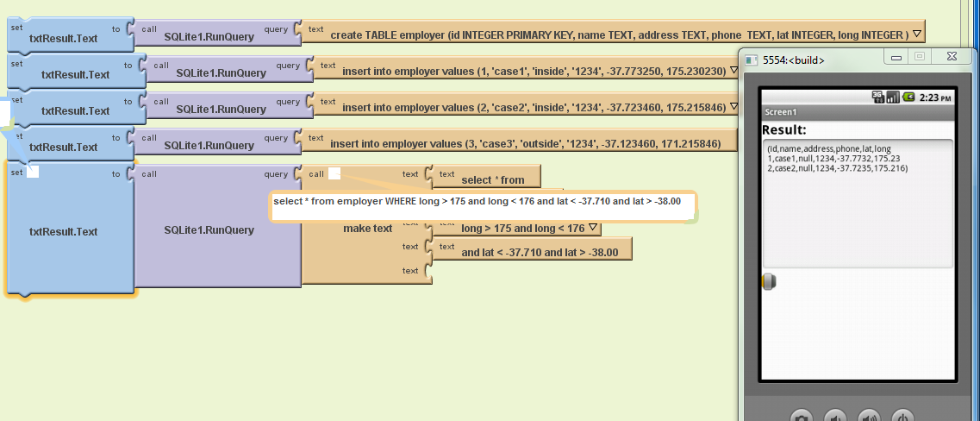Tap the small gray button below the result box
This screenshot has height=421, width=980.
click(770, 281)
